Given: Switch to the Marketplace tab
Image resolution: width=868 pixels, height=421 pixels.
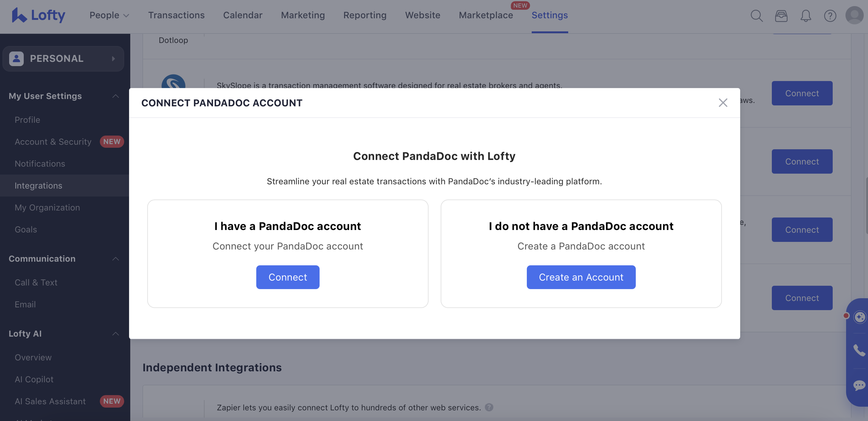Looking at the screenshot, I should 486,15.
